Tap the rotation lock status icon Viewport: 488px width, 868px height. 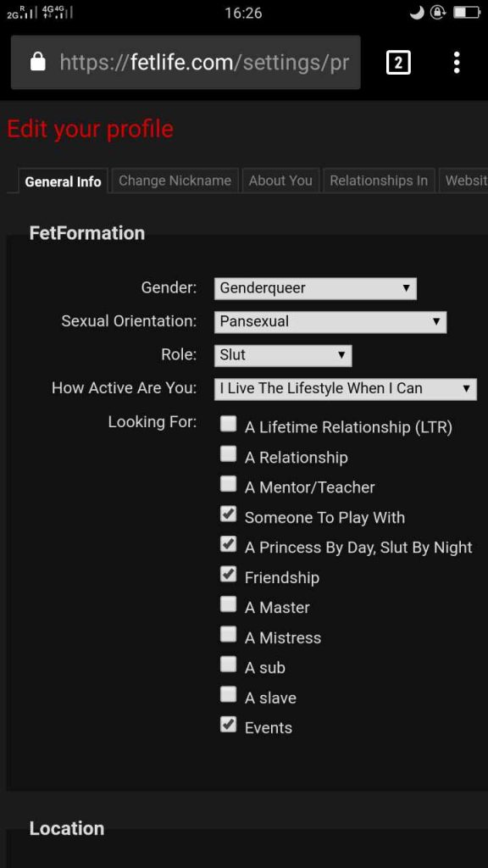[x=438, y=12]
